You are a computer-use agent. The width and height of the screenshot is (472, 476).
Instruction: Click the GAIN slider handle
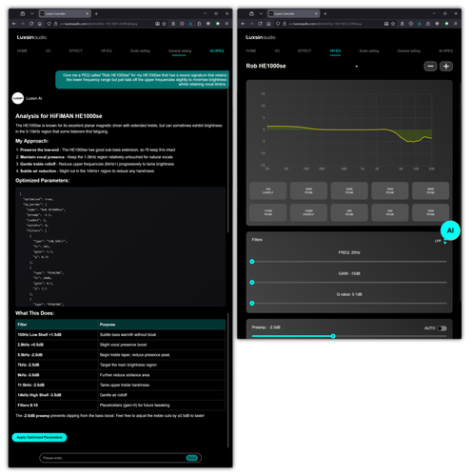(x=252, y=283)
